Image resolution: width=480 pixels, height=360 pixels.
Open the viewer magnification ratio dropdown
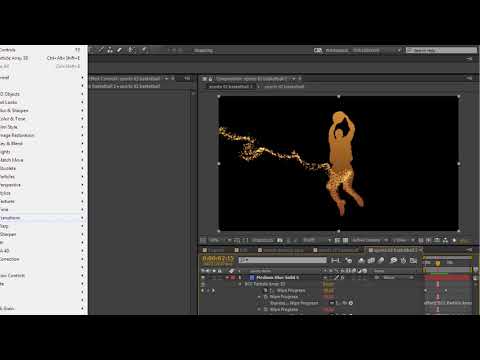[219, 240]
